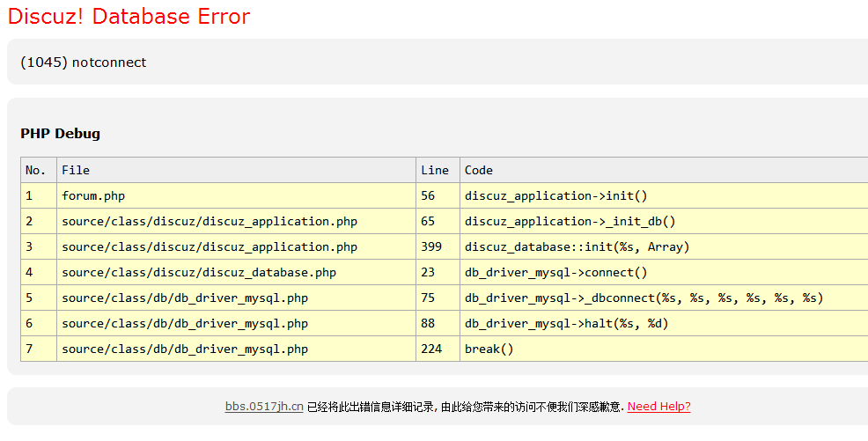This screenshot has height=441, width=868.
Task: Select the db_driver_mysql->halt(%s, %d) cell
Action: (x=664, y=323)
